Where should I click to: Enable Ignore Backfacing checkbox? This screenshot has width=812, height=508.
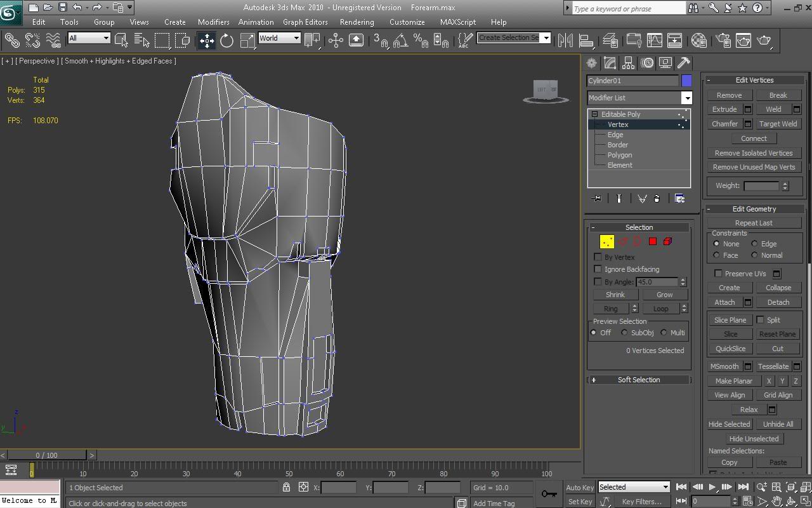[598, 269]
